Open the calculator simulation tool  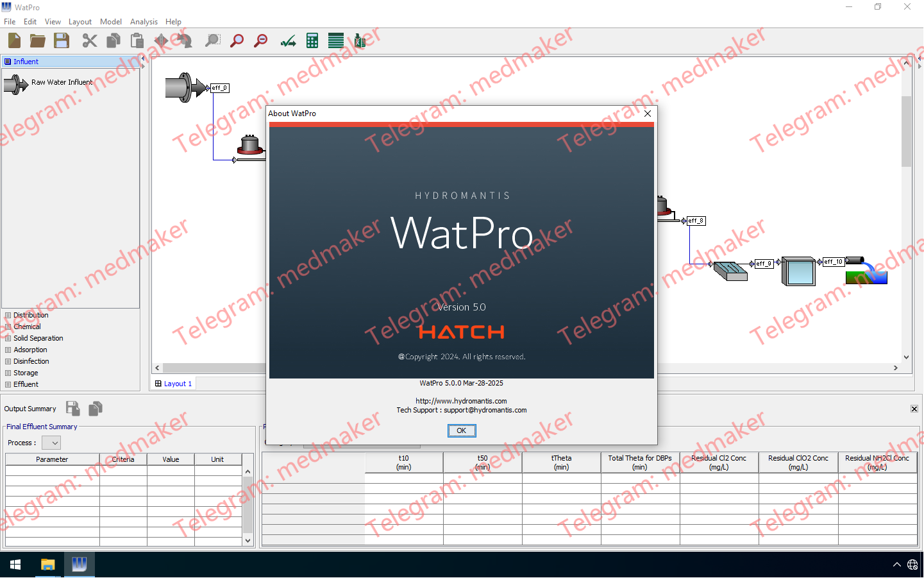312,40
